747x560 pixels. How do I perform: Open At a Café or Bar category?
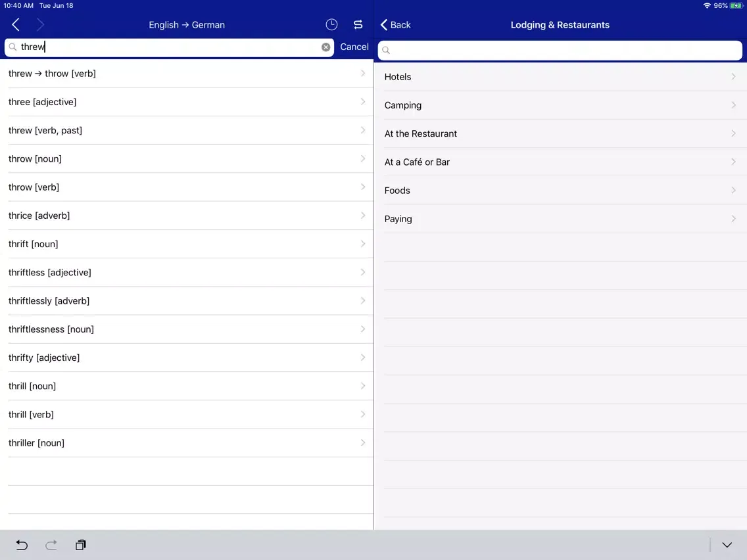click(x=561, y=162)
